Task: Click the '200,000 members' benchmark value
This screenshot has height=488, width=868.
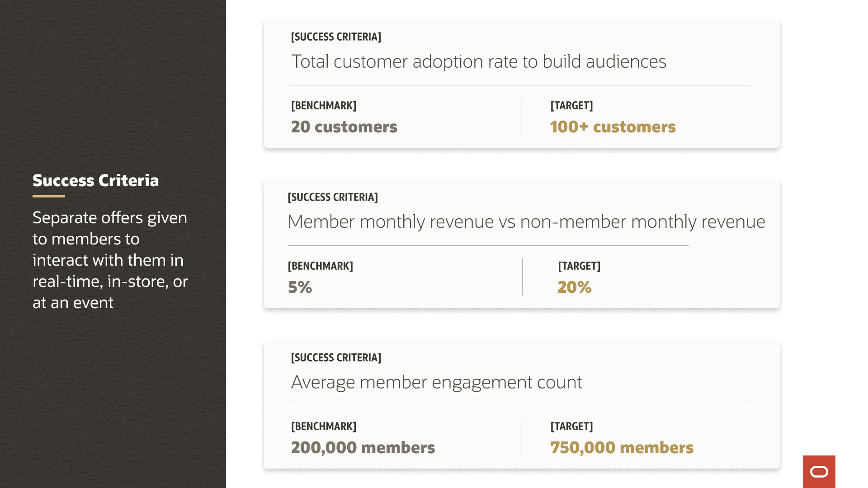Action: (363, 448)
